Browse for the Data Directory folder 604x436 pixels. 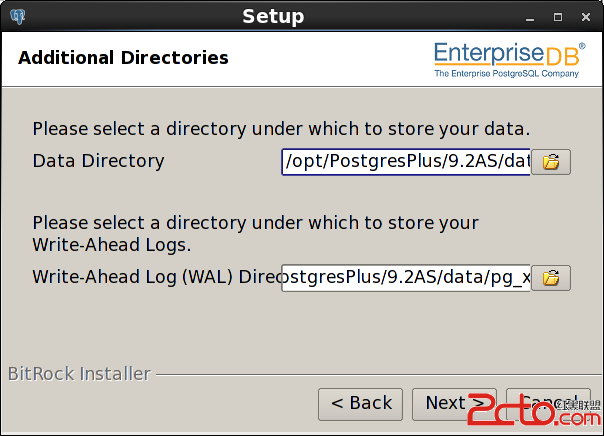tap(551, 162)
